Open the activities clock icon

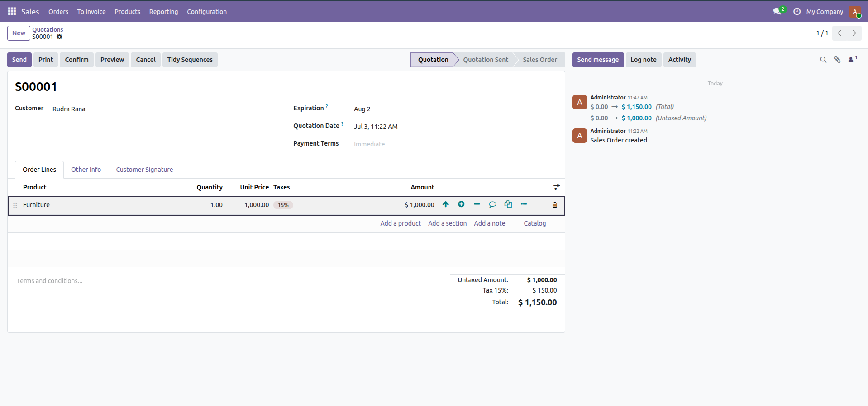pyautogui.click(x=797, y=11)
